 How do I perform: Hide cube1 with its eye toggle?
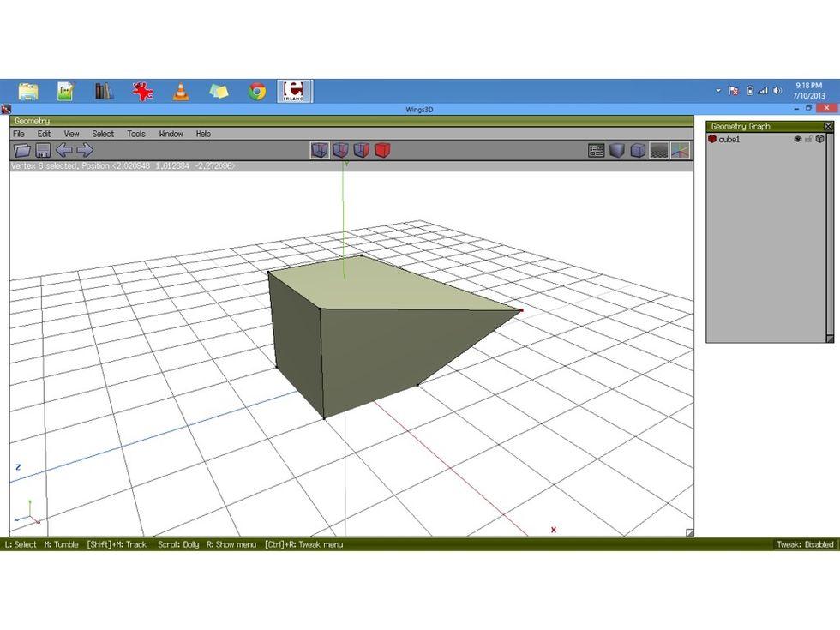(799, 138)
